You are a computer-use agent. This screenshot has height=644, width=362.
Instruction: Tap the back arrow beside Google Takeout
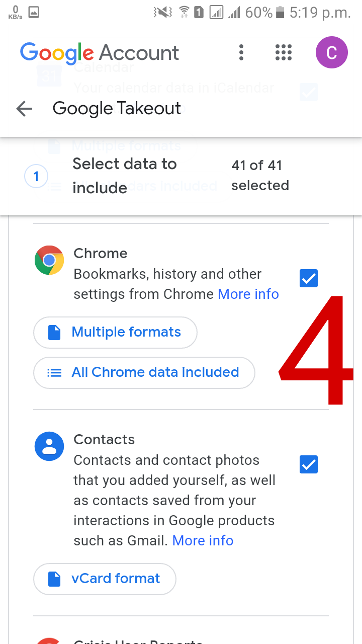pyautogui.click(x=24, y=109)
